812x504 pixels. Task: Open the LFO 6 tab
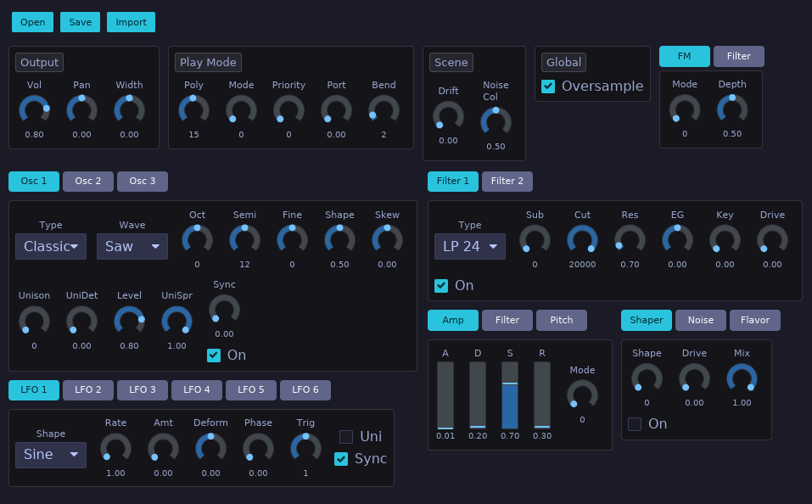coord(305,390)
